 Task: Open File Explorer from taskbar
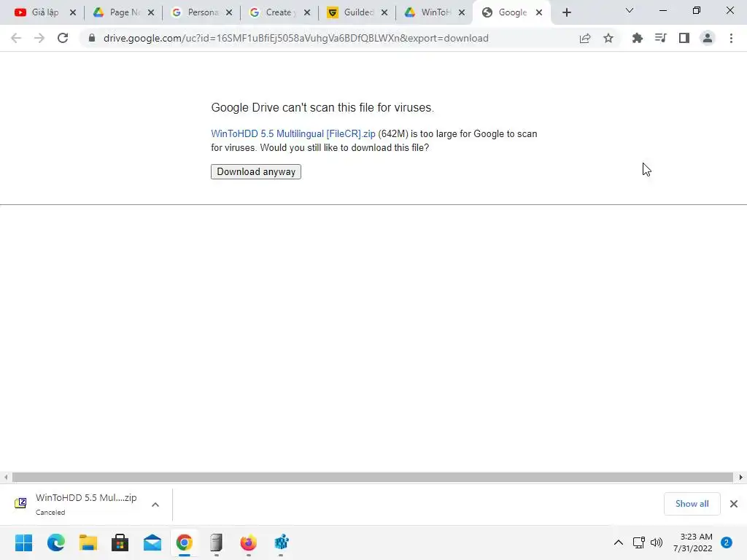(88, 542)
